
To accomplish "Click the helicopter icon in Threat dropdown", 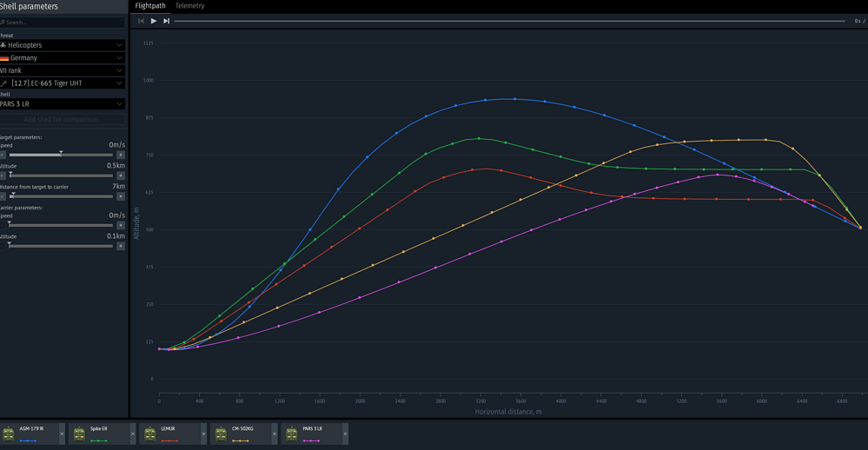I will tap(3, 45).
